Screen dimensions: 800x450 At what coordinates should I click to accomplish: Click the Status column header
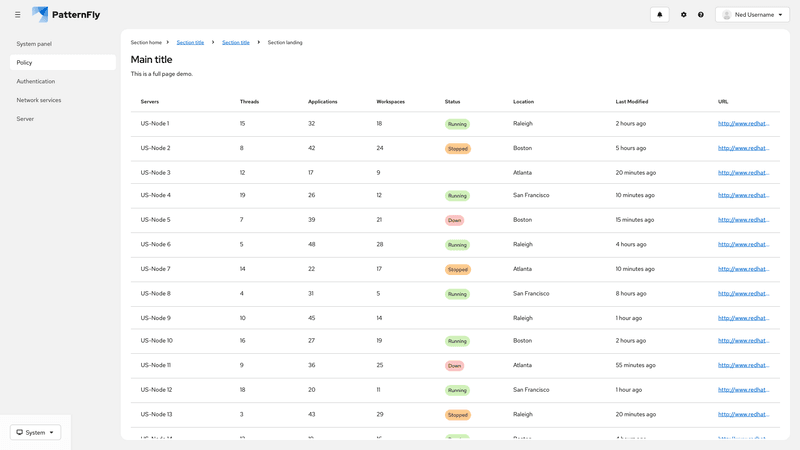pos(453,102)
